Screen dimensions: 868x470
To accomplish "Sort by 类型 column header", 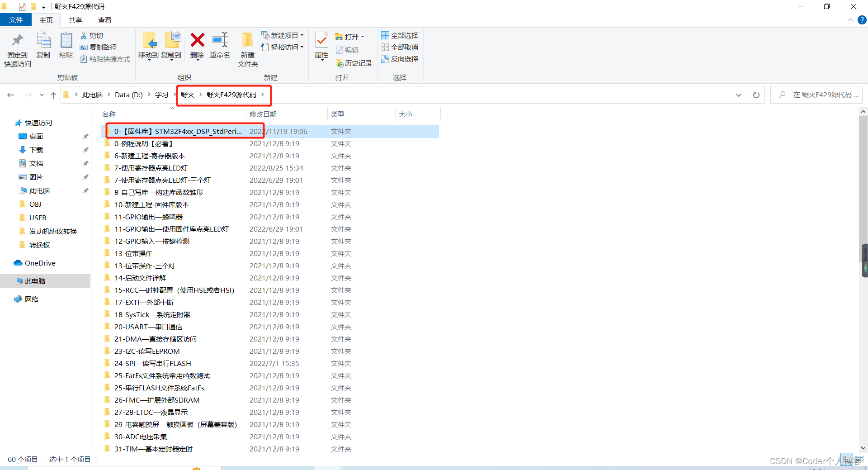I will point(337,114).
